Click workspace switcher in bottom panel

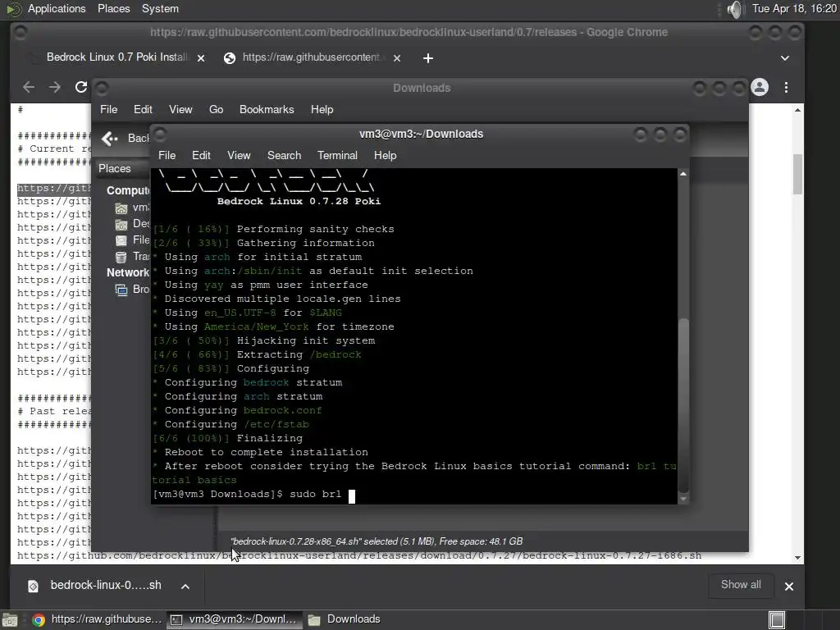coord(777,620)
